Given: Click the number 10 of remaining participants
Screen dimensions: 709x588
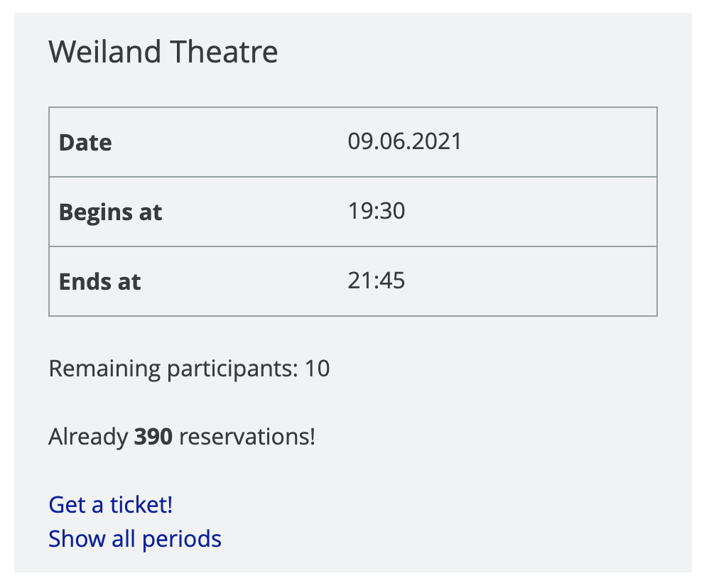Looking at the screenshot, I should coord(317,369).
